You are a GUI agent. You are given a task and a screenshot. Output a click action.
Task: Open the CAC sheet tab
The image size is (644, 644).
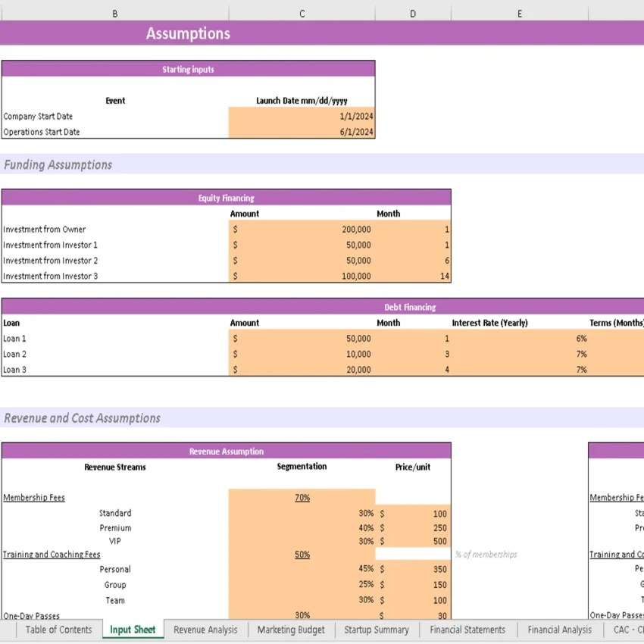tap(625, 630)
